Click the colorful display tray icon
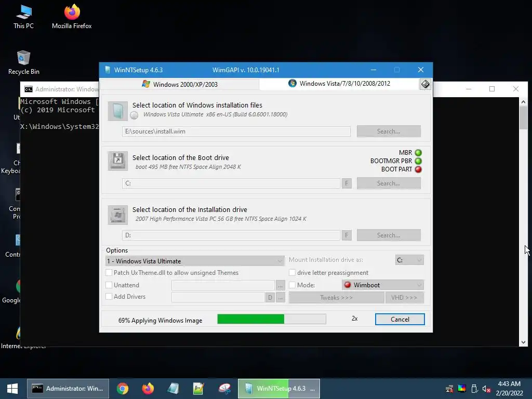The image size is (532, 399). pos(462,389)
